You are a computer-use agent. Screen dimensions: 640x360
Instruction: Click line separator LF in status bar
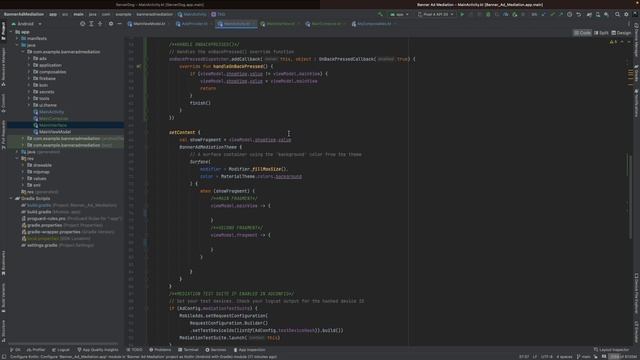(535, 357)
